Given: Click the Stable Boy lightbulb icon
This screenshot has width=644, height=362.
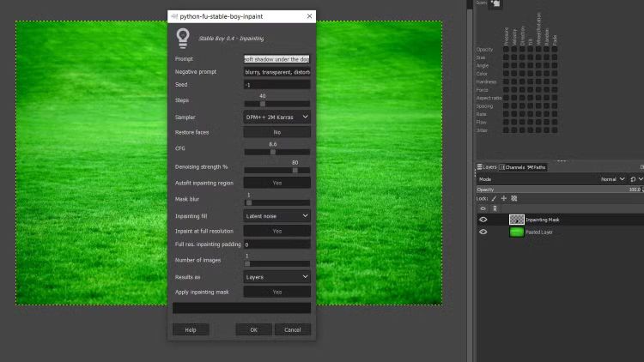Looking at the screenshot, I should (182, 37).
